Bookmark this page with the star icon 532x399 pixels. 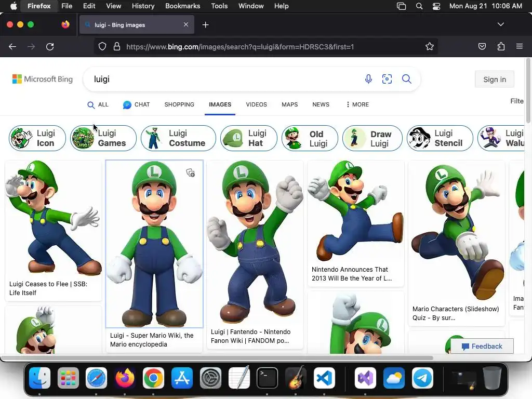pos(430,46)
